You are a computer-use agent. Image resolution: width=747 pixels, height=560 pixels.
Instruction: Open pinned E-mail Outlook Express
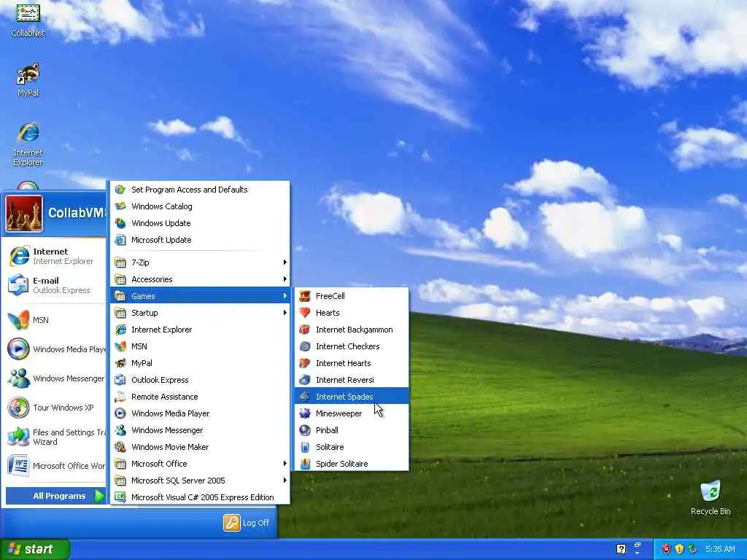point(54,285)
